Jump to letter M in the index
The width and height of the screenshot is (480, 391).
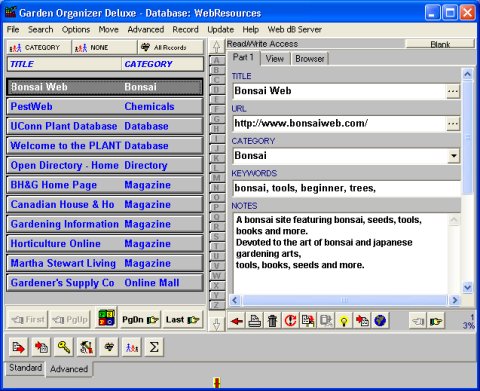[x=217, y=178]
